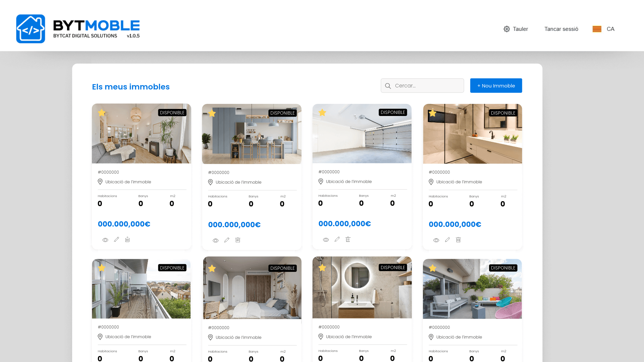Toggle favorite star on kitchen card

(x=212, y=113)
